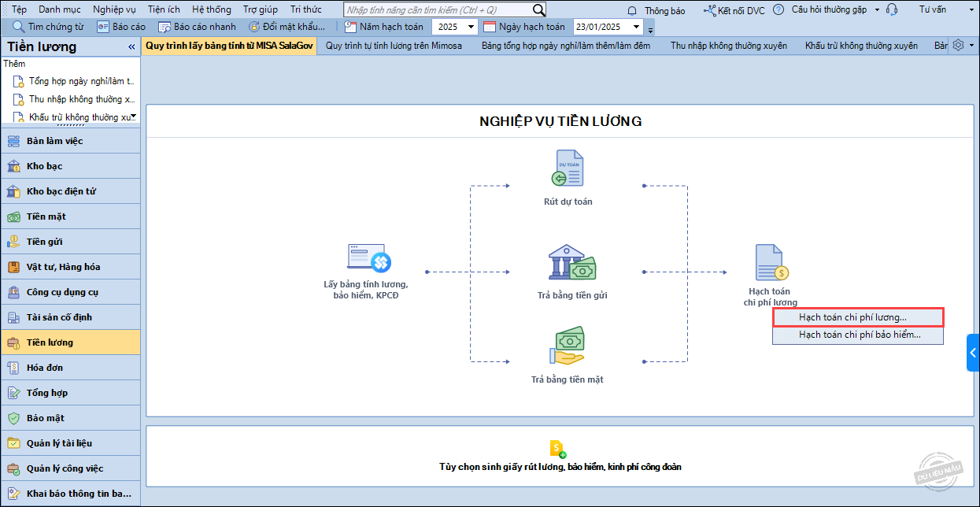Viewport: 980px width, 507px height.
Task: Choose Hạch toán chi phí bảo hiểm... menu entry
Action: (x=858, y=335)
